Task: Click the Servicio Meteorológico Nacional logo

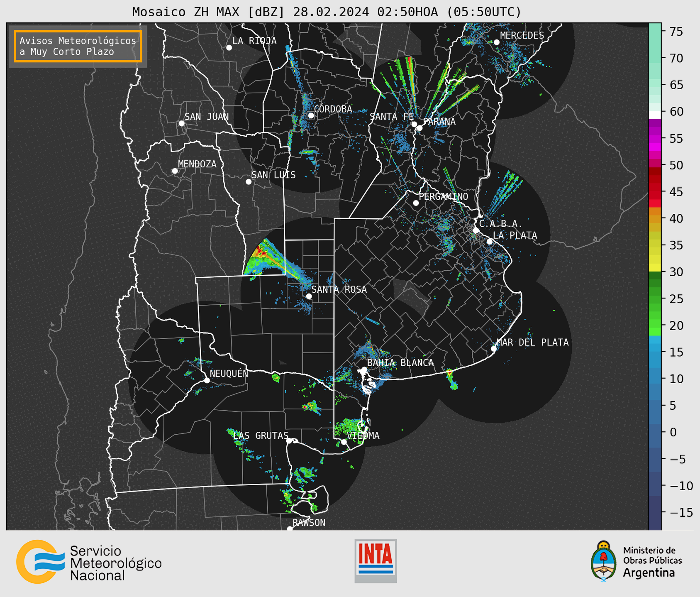Action: (89, 562)
